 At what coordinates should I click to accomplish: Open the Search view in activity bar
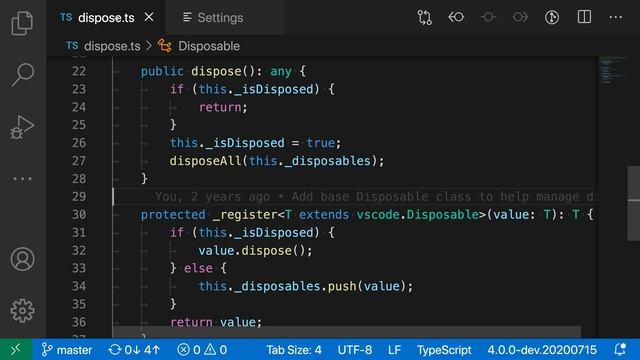(x=22, y=75)
